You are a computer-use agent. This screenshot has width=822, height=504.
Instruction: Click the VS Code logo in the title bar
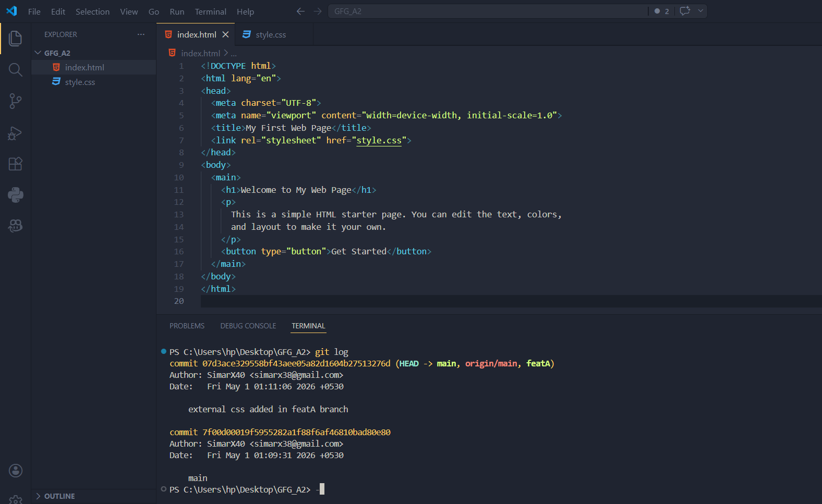(11, 11)
